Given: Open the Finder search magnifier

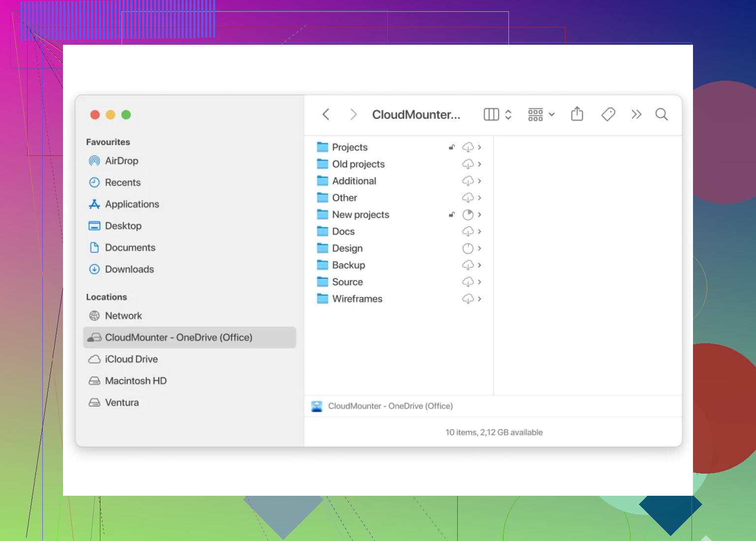Looking at the screenshot, I should click(661, 115).
